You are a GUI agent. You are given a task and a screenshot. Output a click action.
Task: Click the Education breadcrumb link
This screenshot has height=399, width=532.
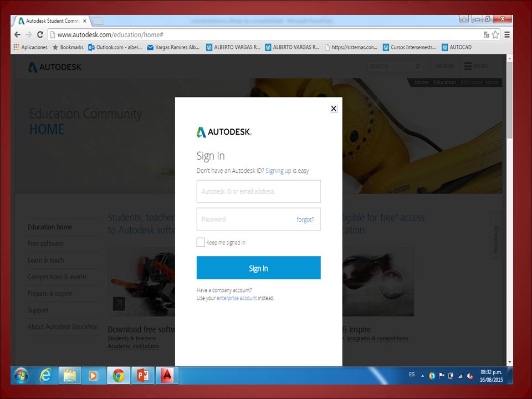point(444,83)
